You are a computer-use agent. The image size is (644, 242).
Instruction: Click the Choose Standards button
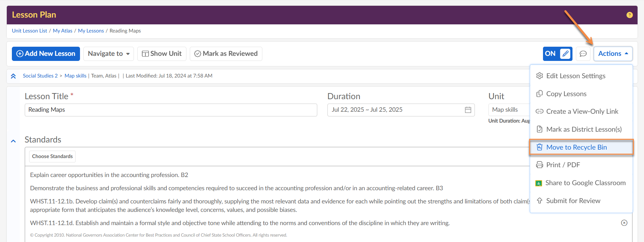coord(52,156)
